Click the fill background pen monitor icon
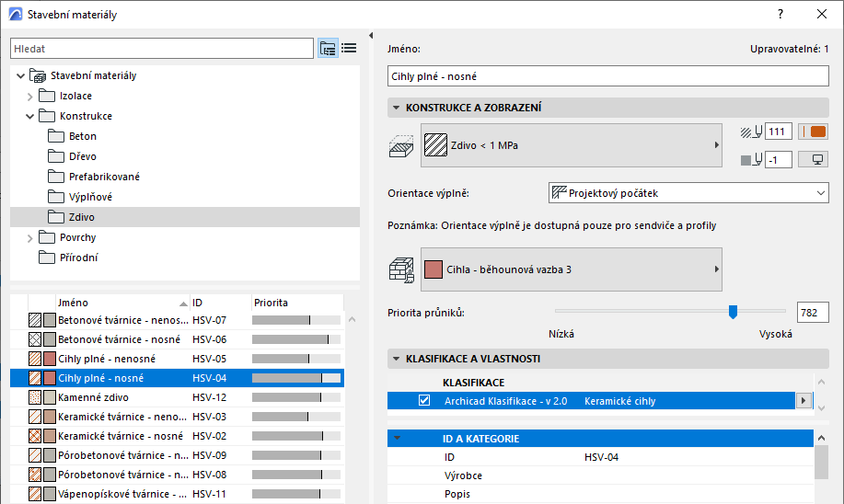 (x=813, y=160)
